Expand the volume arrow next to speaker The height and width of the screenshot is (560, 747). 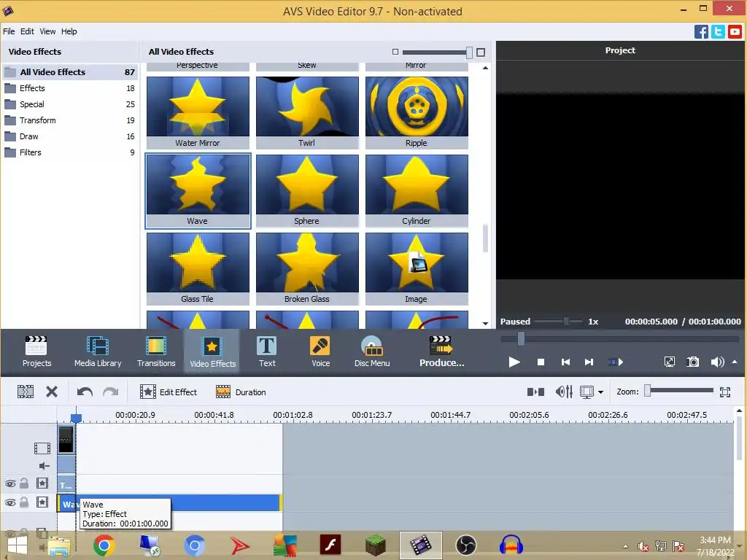coord(735,362)
